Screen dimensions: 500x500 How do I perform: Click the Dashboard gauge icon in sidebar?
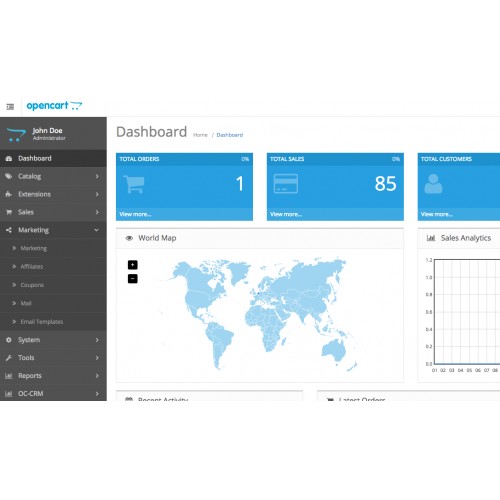coord(9,159)
